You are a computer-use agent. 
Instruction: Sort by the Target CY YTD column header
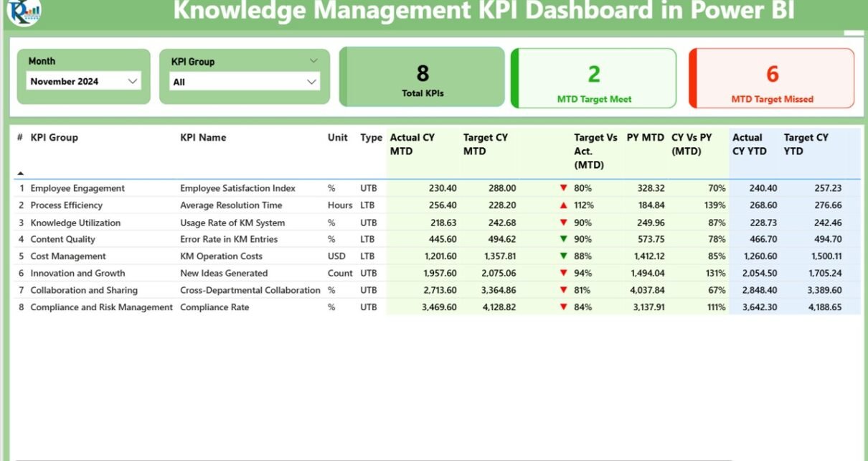[806, 144]
